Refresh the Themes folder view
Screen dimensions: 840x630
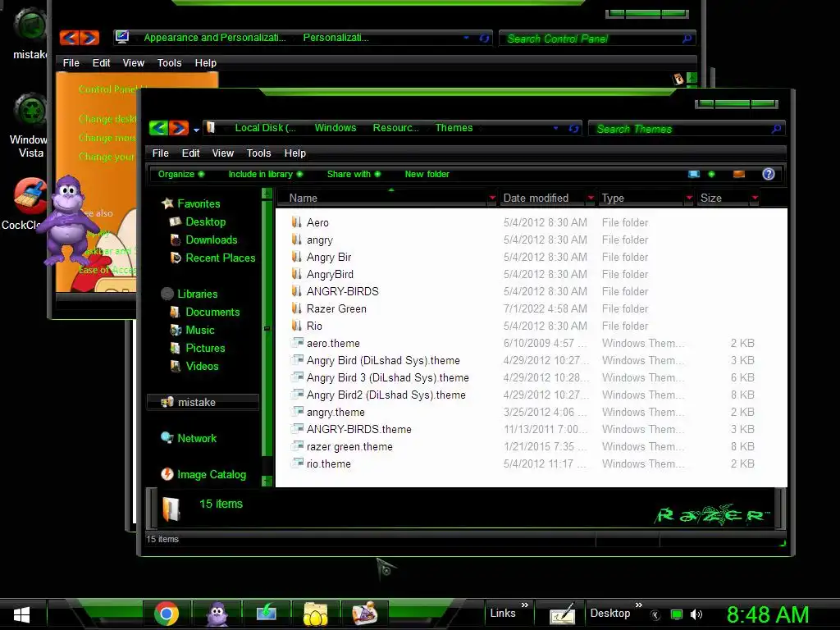click(x=573, y=128)
